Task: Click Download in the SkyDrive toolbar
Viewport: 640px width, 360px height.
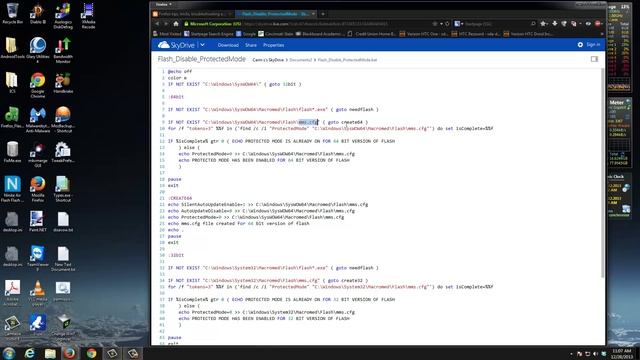Action: 228,45
